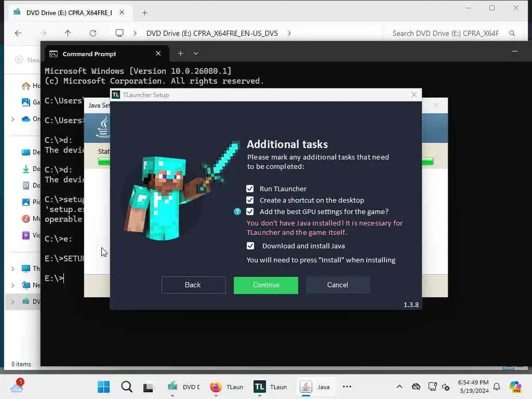Expand the OneDrive tree node

[13, 119]
